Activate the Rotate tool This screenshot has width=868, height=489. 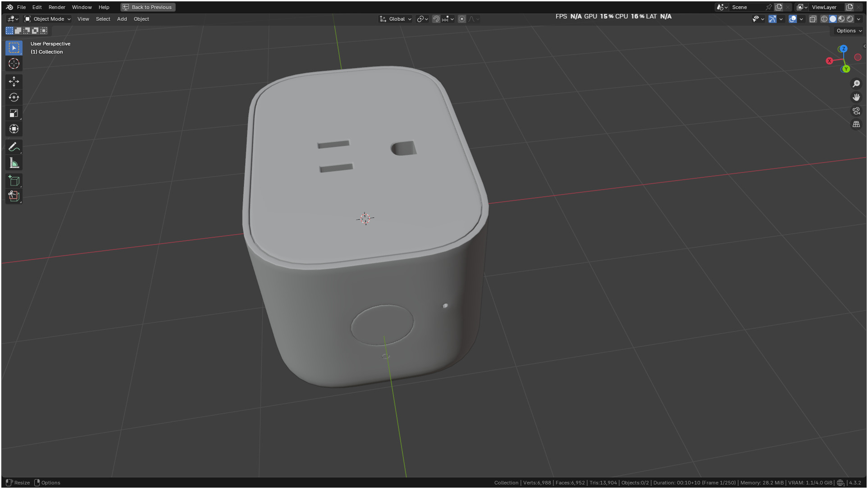point(14,97)
